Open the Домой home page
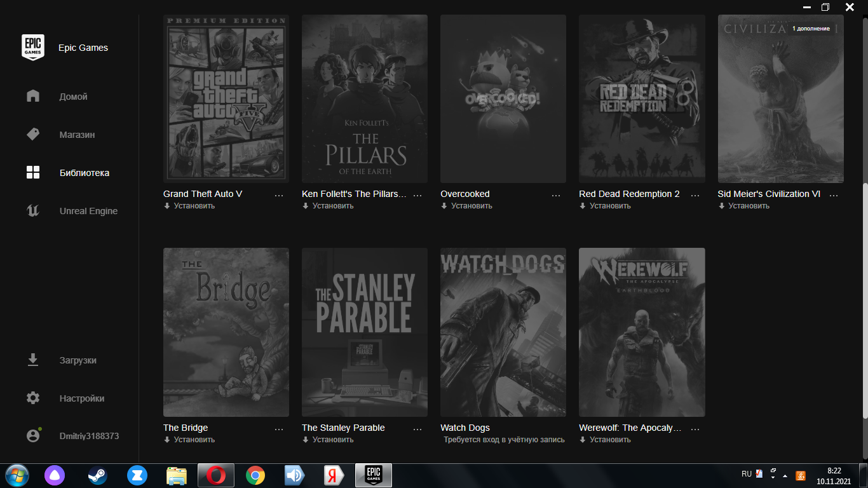This screenshot has height=488, width=868. click(x=74, y=97)
